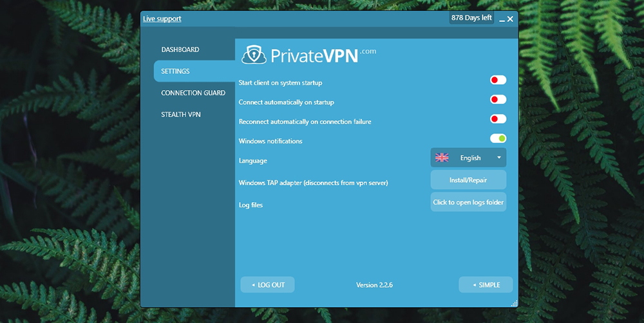Toggle Start client on system startup
Image resolution: width=644 pixels, height=323 pixels.
coord(498,80)
